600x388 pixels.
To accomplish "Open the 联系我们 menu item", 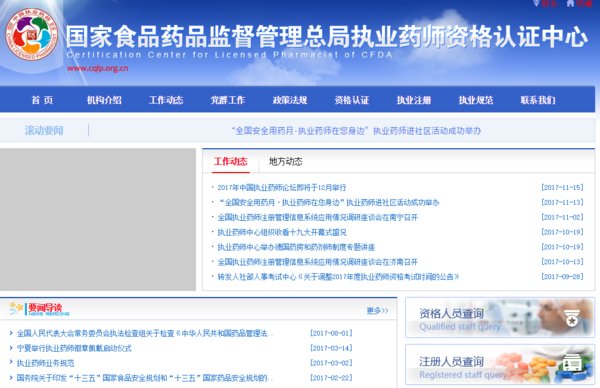I will pyautogui.click(x=538, y=100).
